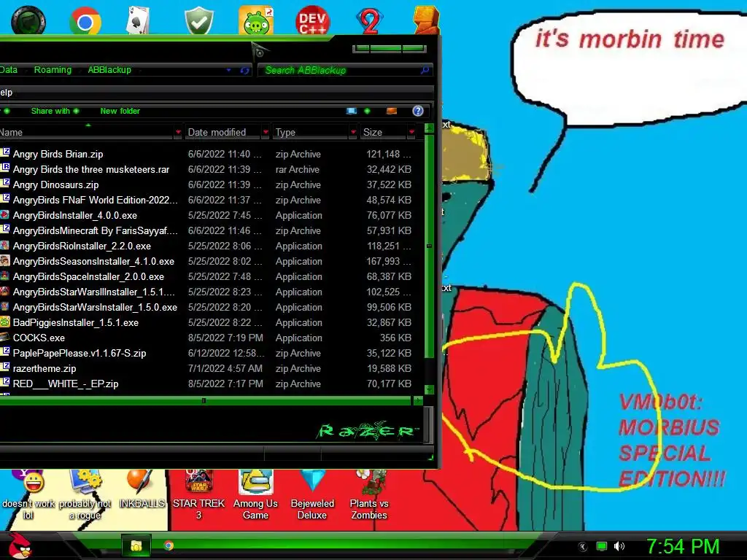
Task: Select AngryBirdsRioInstaller_2.2.0.exe
Action: point(82,246)
